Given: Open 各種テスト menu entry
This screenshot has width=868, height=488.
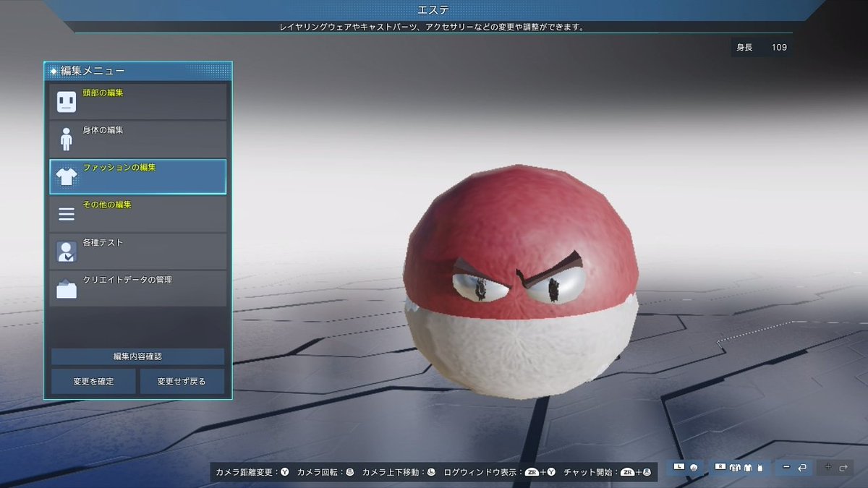Looking at the screenshot, I should (x=137, y=252).
